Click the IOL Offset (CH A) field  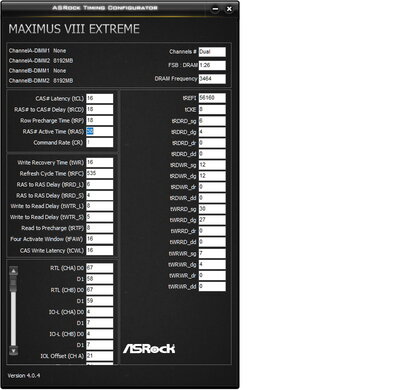(100, 356)
